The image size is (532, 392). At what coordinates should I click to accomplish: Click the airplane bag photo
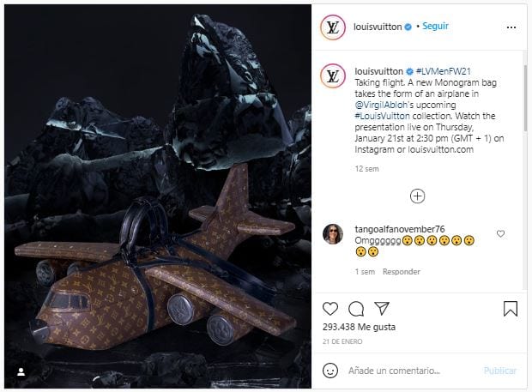click(156, 196)
